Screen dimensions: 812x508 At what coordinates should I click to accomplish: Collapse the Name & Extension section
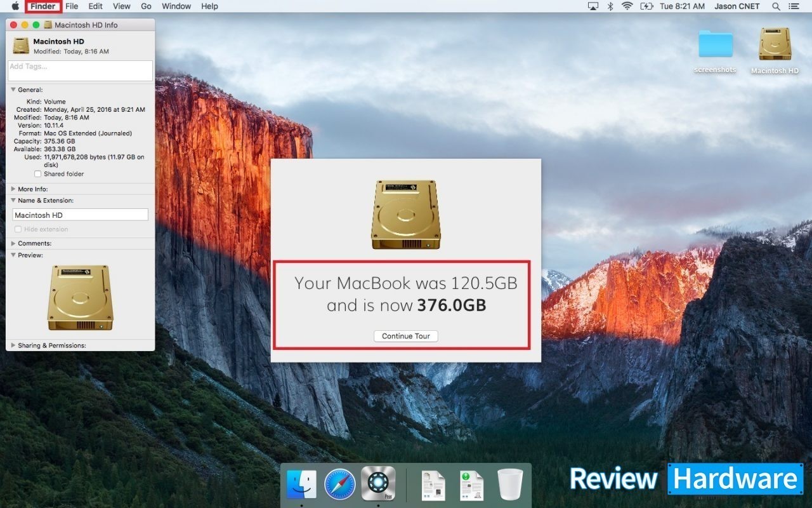tap(13, 201)
